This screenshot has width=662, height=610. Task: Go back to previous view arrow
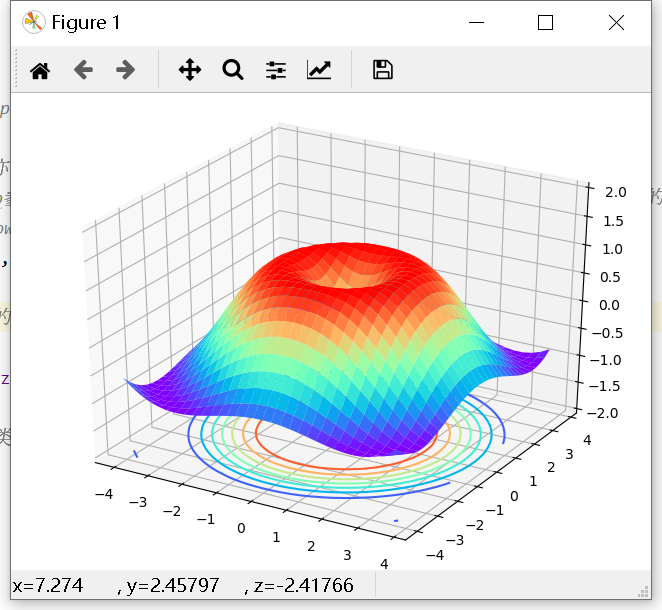(83, 70)
